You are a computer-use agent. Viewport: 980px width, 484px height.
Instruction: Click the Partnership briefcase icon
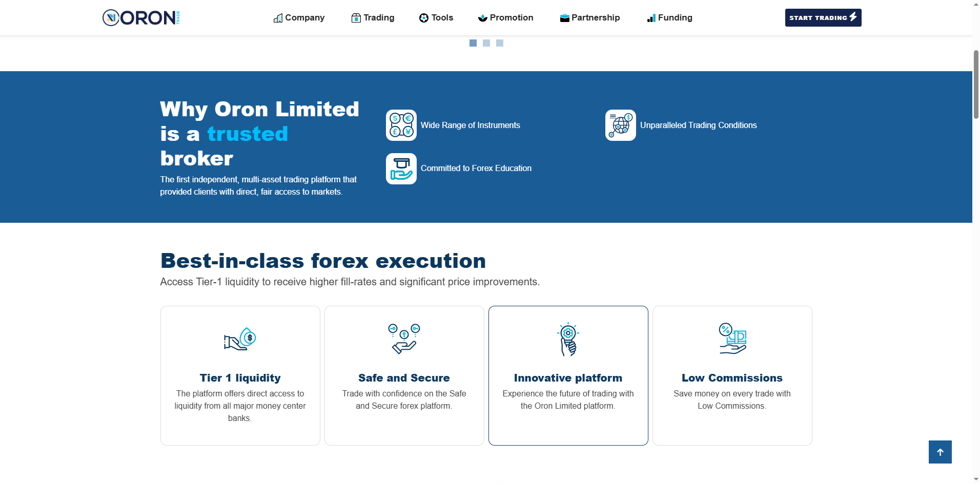click(x=565, y=18)
